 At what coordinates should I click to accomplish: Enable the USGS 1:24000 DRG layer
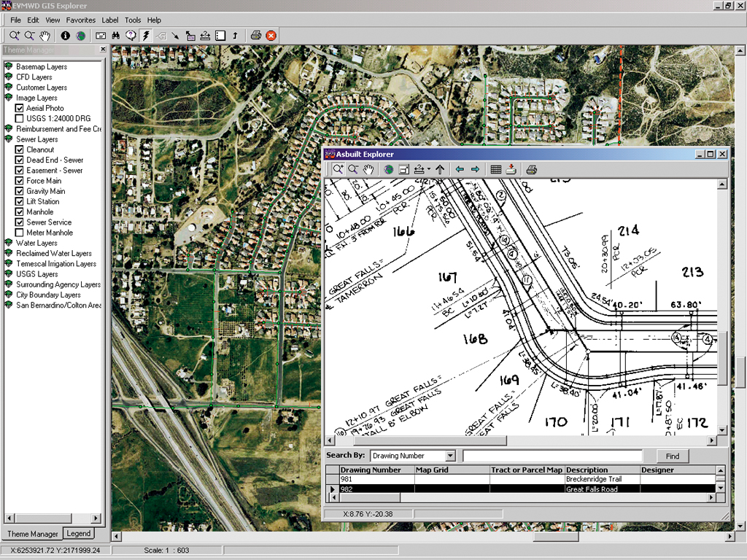(x=20, y=119)
